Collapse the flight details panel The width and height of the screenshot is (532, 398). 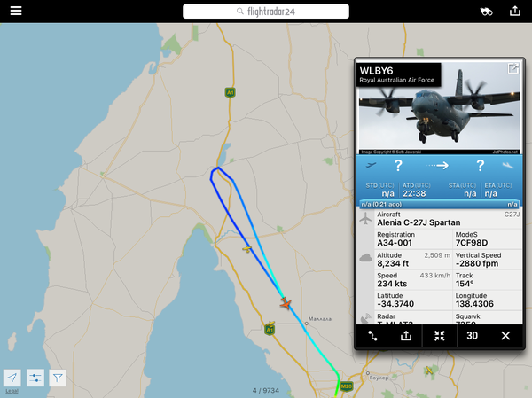439,336
